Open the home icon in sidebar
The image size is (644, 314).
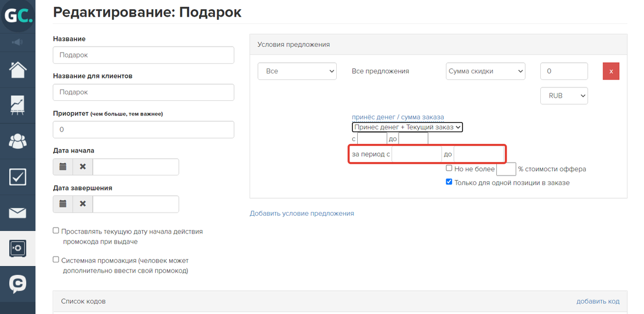click(x=18, y=69)
